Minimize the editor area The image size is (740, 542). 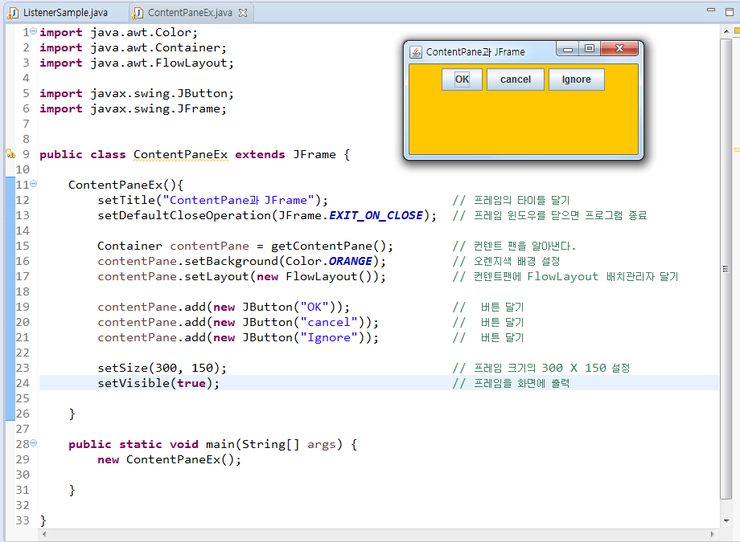[x=711, y=10]
